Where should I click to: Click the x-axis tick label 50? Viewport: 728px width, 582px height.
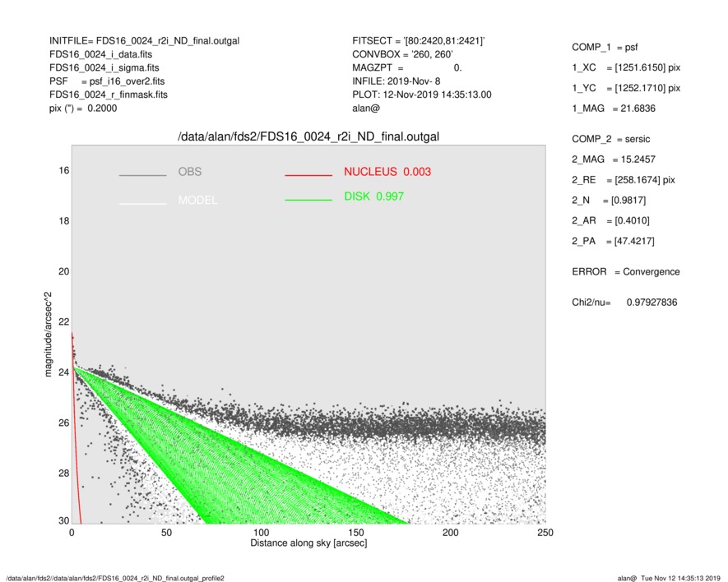tap(166, 533)
